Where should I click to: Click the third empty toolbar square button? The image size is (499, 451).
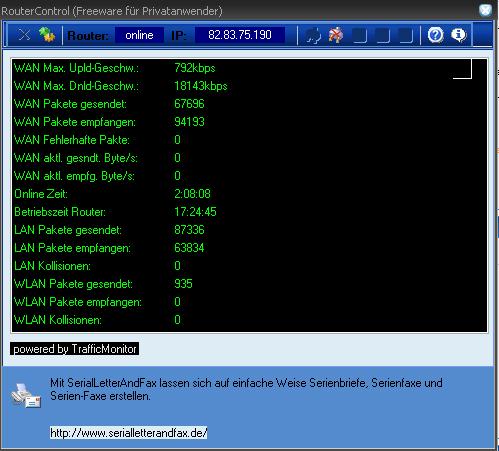coord(405,35)
